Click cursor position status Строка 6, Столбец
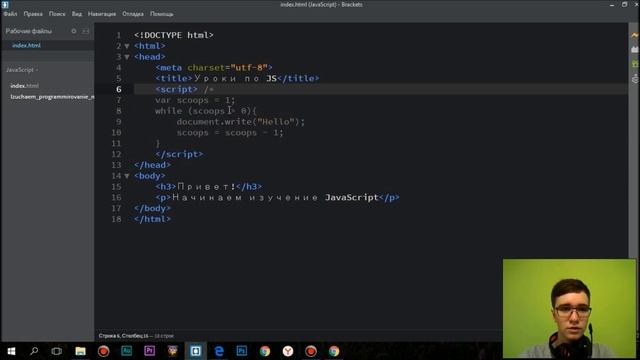 pos(124,336)
